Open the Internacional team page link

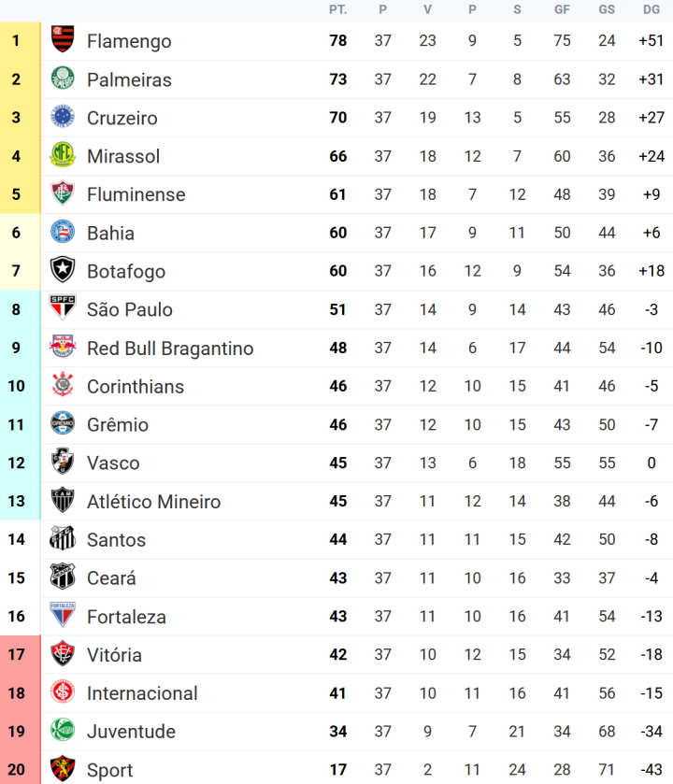[x=142, y=692]
